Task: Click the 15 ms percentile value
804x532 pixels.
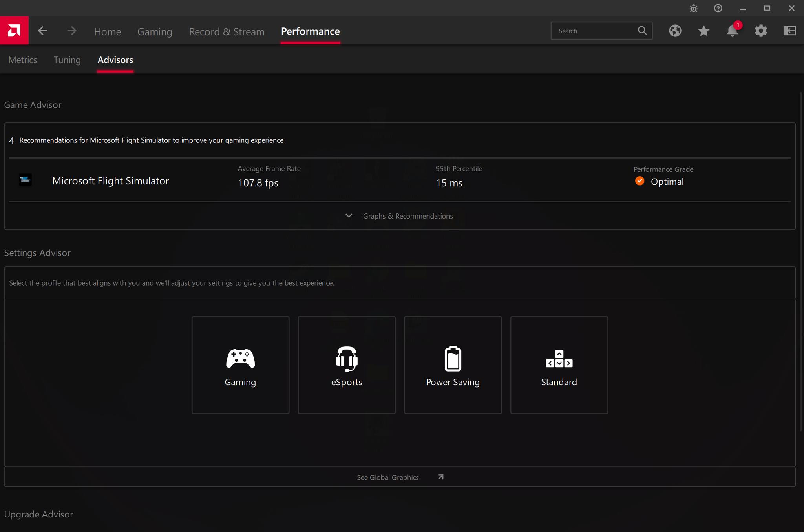Action: [x=449, y=183]
